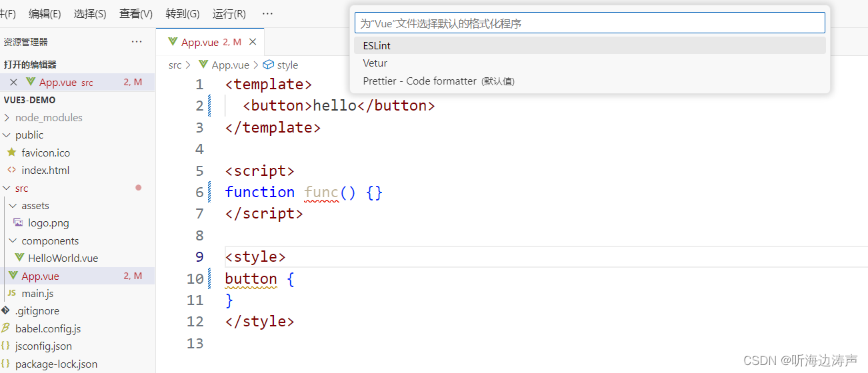This screenshot has width=868, height=373.
Task: Choose Vetur as default formatter
Action: click(590, 63)
